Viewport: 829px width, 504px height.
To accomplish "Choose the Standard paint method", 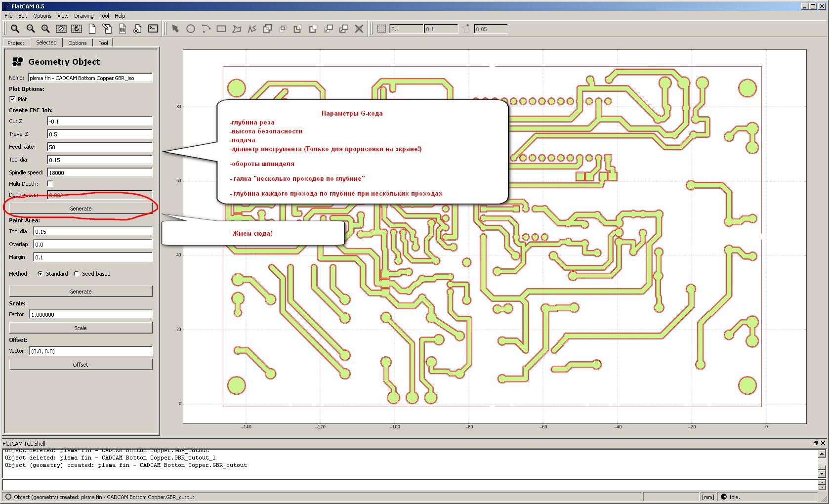I will point(41,274).
